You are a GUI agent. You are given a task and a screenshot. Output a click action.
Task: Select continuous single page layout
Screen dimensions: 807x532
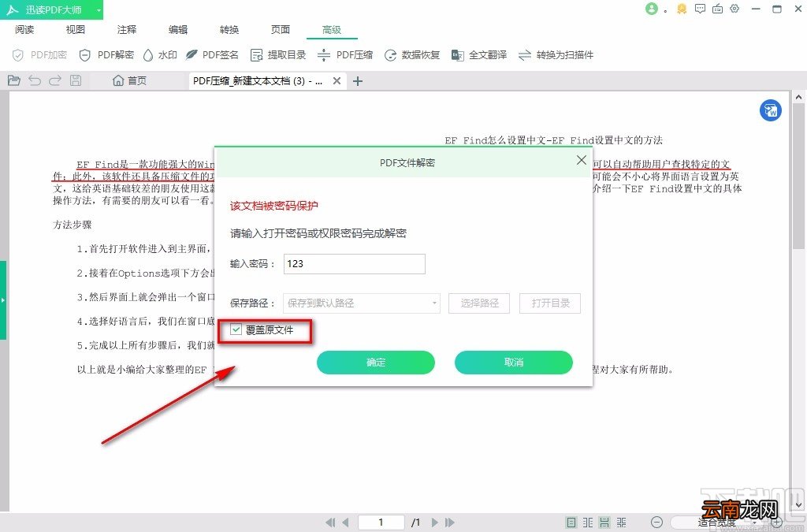[604, 523]
